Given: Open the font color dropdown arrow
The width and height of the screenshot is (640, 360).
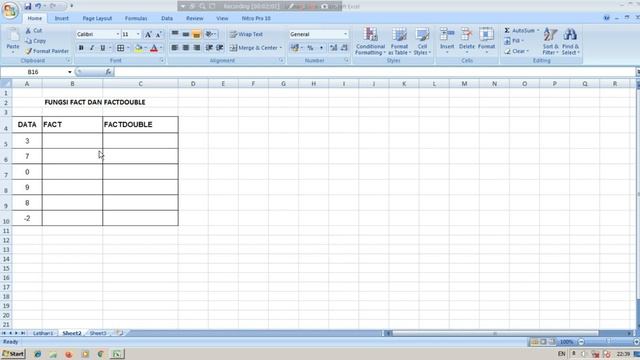Looking at the screenshot, I should click(161, 48).
